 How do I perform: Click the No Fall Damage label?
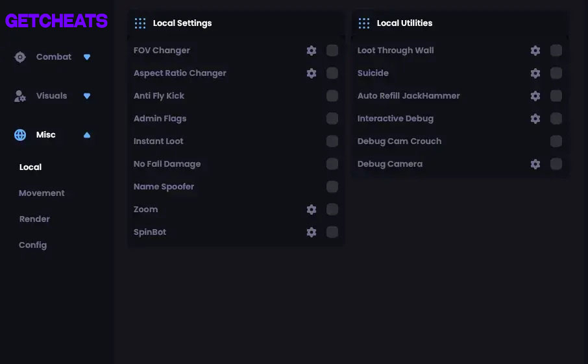(x=167, y=164)
